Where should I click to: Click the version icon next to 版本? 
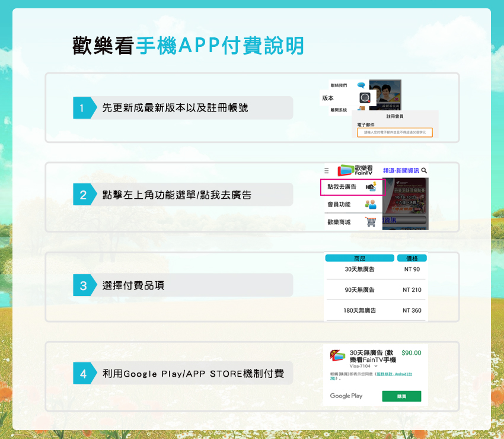pyautogui.click(x=365, y=97)
